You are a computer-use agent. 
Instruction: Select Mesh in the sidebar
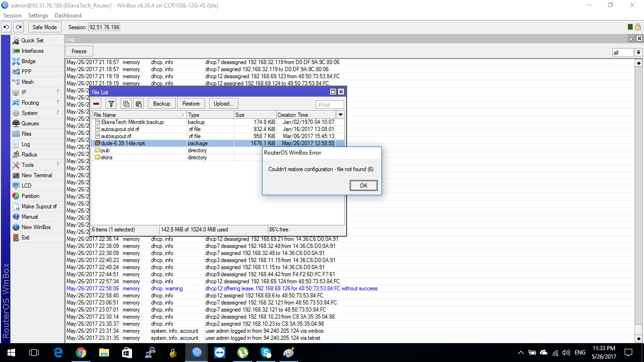27,82
